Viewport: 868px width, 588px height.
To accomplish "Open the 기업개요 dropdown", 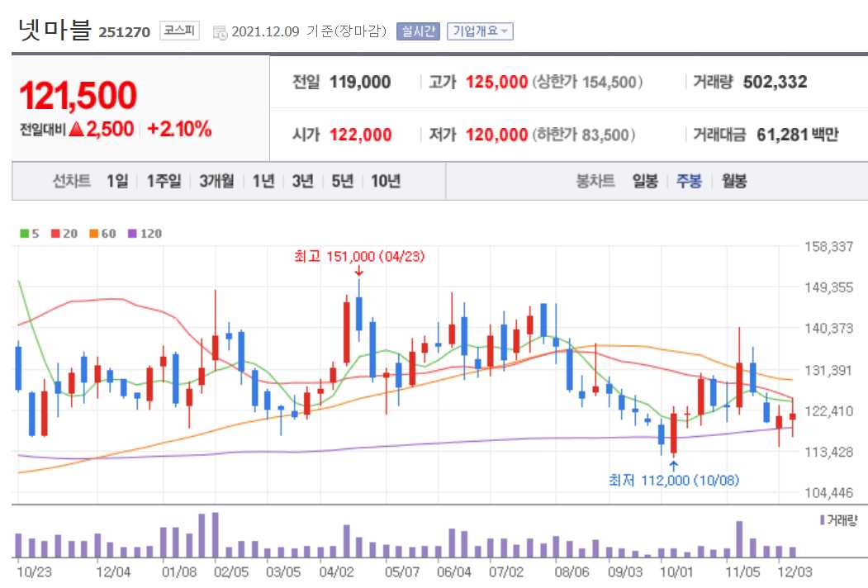I will tap(480, 31).
